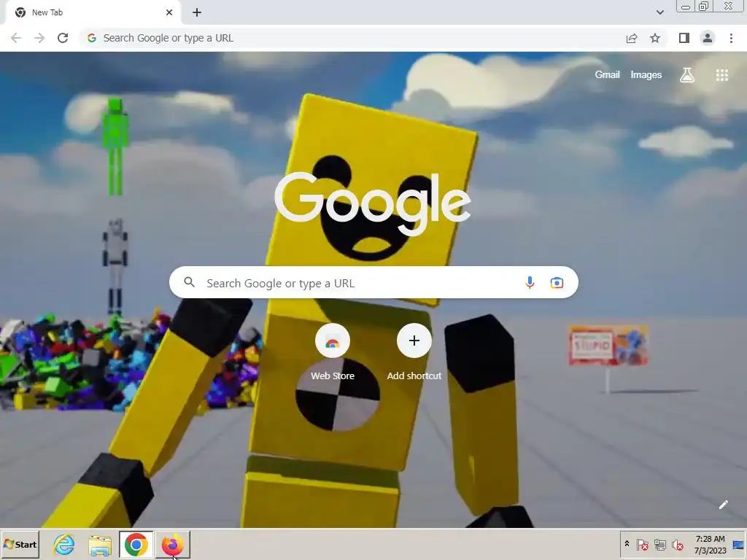The image size is (747, 560).
Task: Click the muted volume tray icon
Action: 677,544
